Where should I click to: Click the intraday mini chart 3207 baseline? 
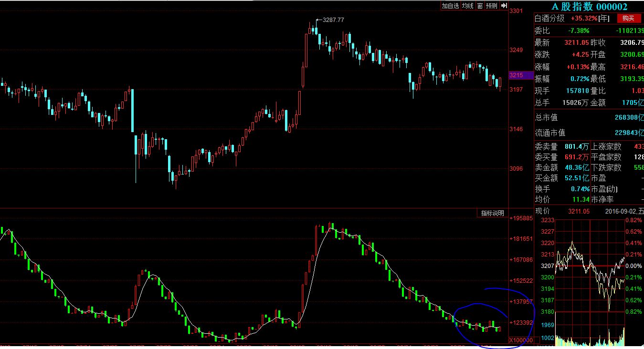548,266
